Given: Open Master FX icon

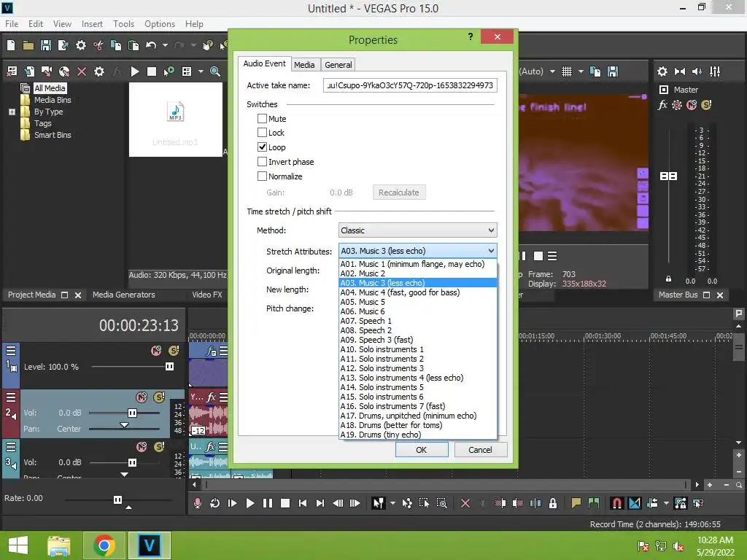Looking at the screenshot, I should [662, 105].
